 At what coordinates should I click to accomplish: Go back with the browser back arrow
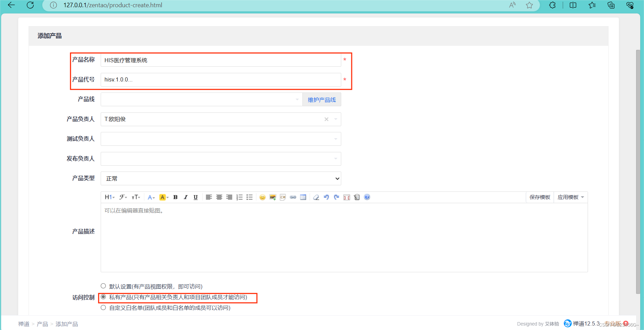click(x=11, y=5)
